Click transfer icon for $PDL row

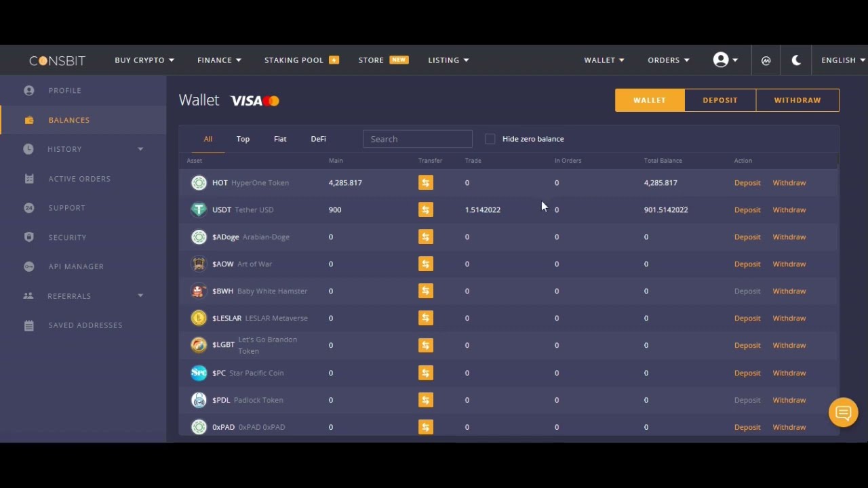pyautogui.click(x=426, y=400)
